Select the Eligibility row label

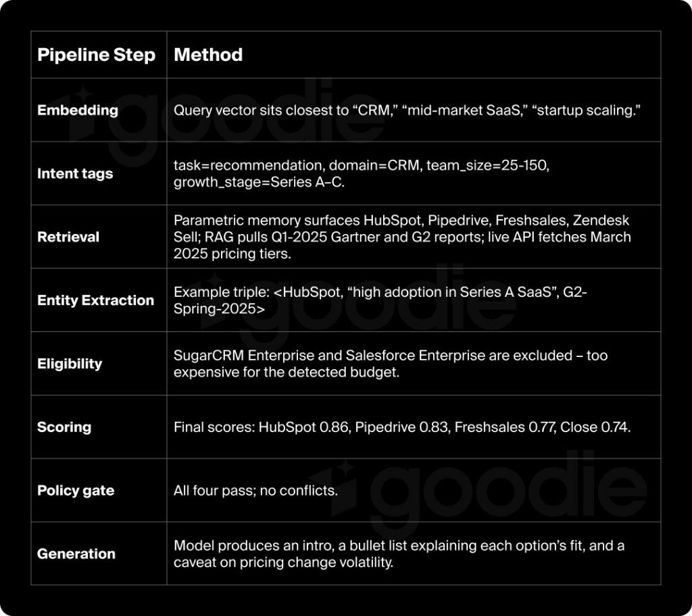click(x=70, y=364)
